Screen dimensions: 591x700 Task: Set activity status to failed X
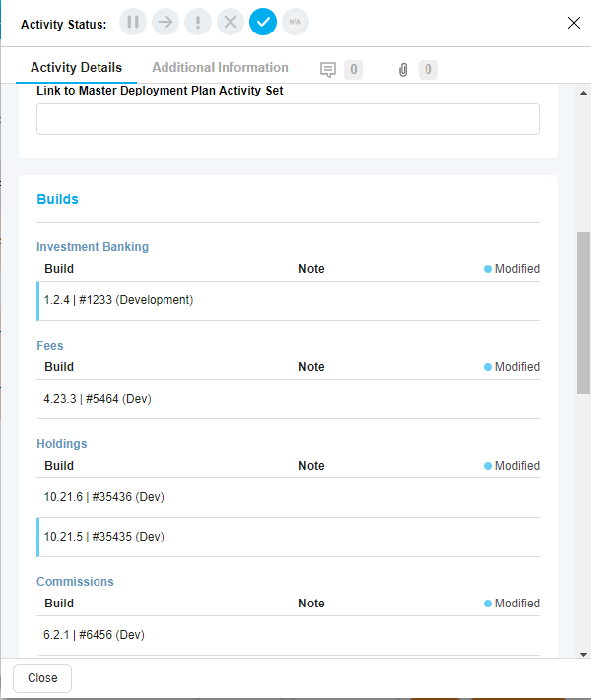click(230, 22)
